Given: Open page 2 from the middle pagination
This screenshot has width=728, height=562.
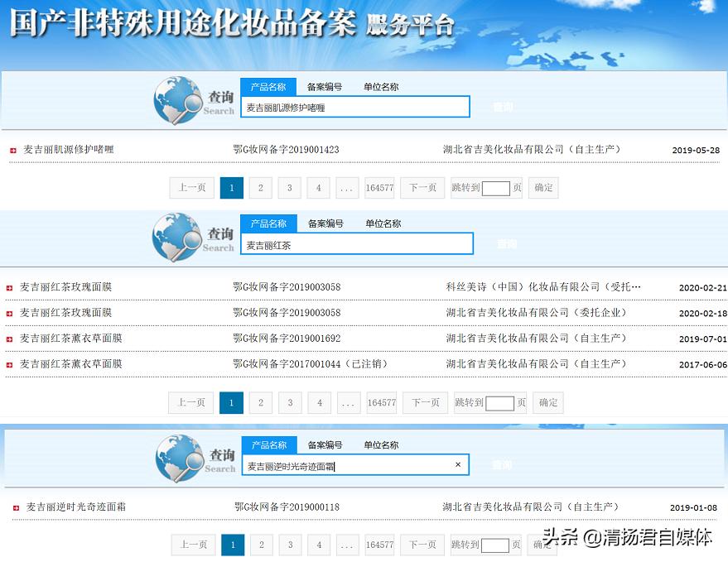Looking at the screenshot, I should (x=260, y=402).
